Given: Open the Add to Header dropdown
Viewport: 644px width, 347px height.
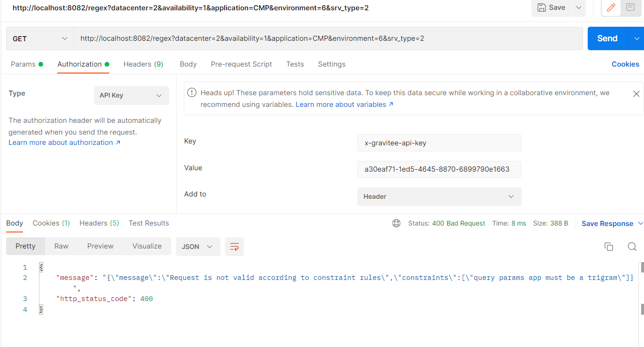Looking at the screenshot, I should coord(439,196).
